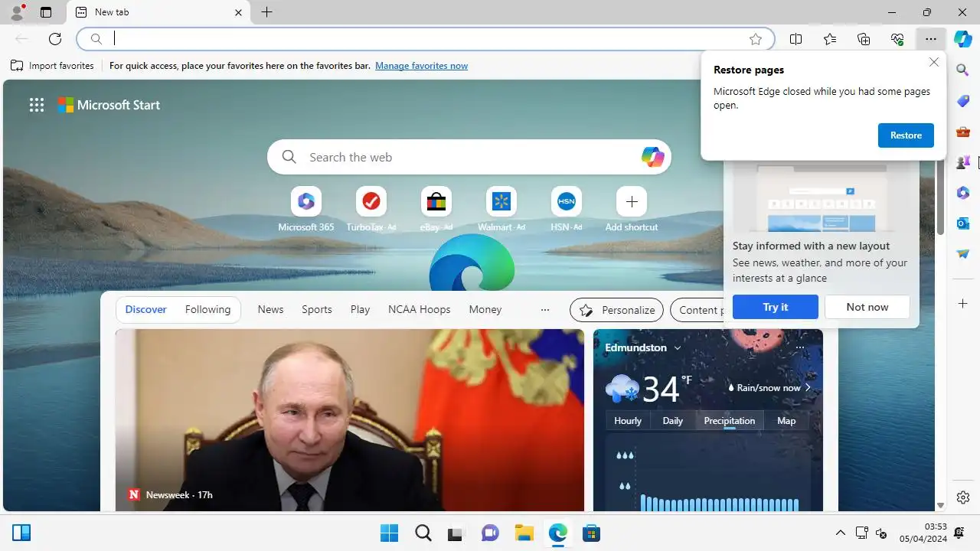Open a new tab with plus button
Image resolution: width=980 pixels, height=551 pixels.
pyautogui.click(x=266, y=12)
